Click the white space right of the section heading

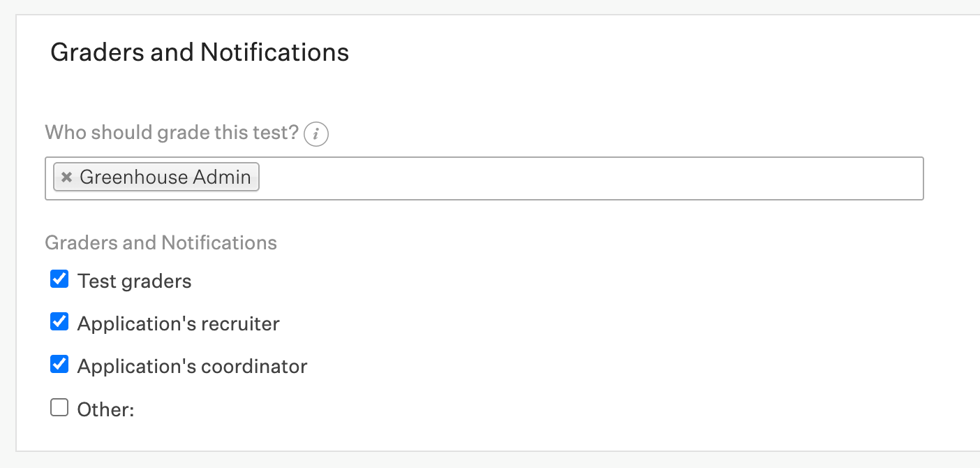coord(628,52)
